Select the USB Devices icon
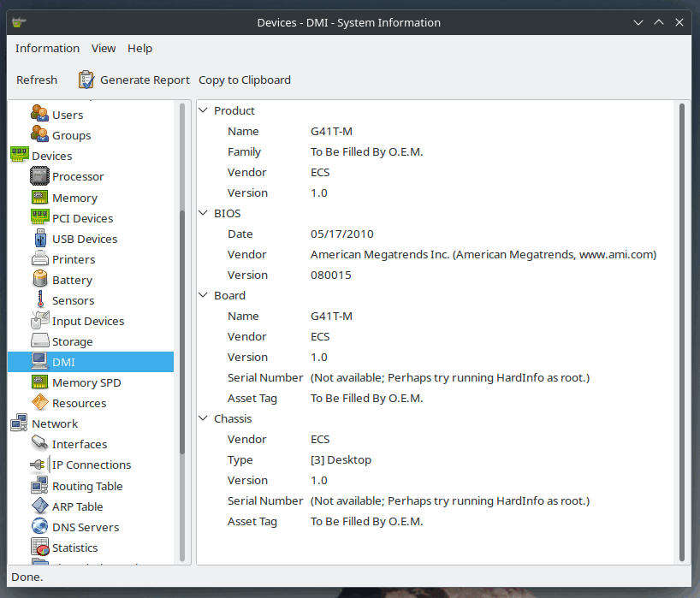 [x=39, y=239]
